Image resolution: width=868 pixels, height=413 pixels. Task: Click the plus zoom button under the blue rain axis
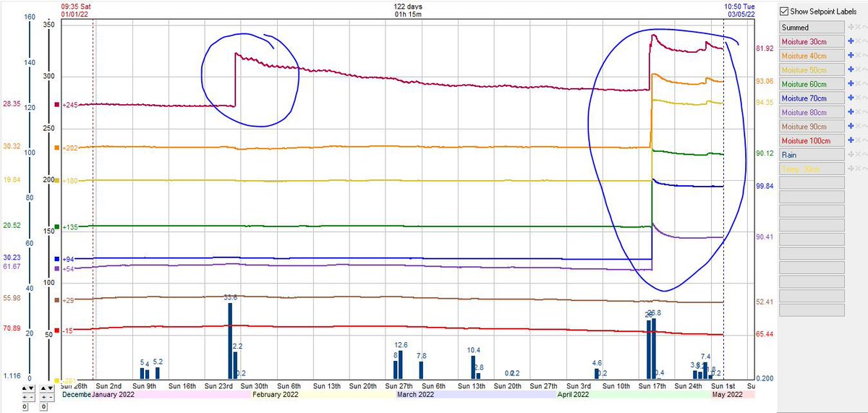(x=25, y=397)
